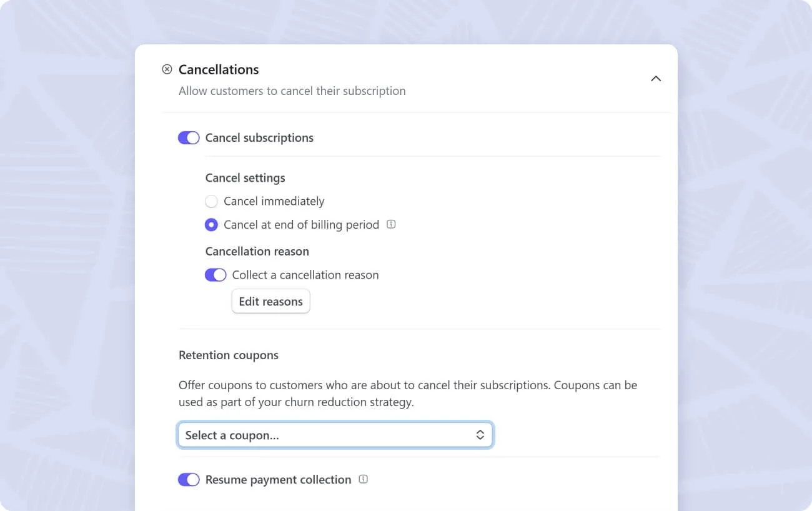The height and width of the screenshot is (511, 812).
Task: Click the Allow customers to cancel subtitle
Action: coord(292,91)
